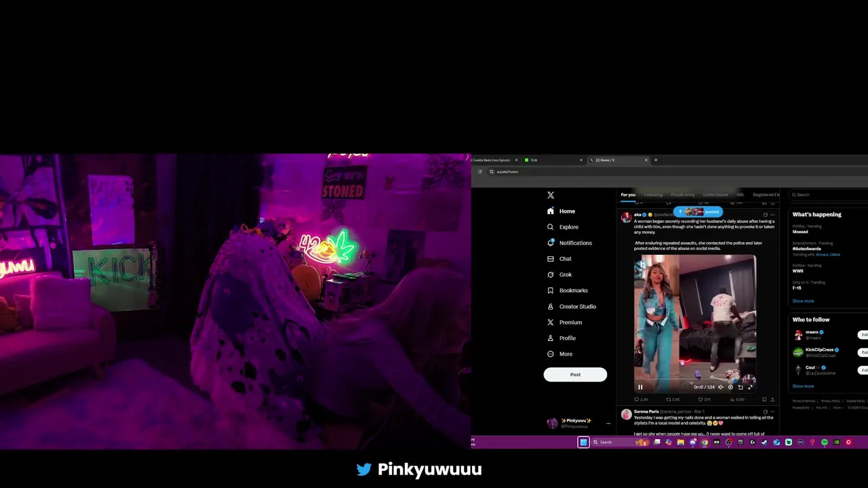Click the X search field
Screen dimensions: 868x488
tap(831, 195)
